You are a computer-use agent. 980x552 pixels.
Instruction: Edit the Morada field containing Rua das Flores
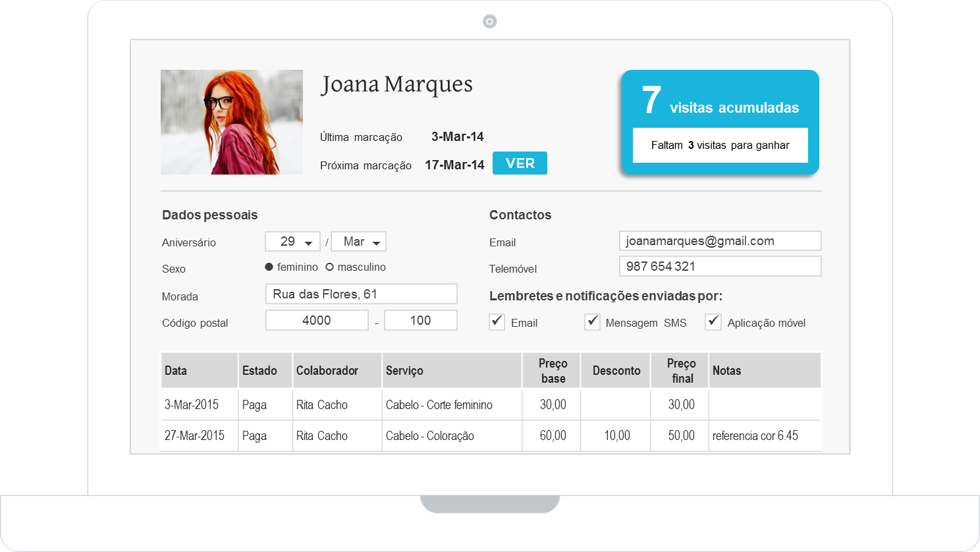pyautogui.click(x=361, y=293)
